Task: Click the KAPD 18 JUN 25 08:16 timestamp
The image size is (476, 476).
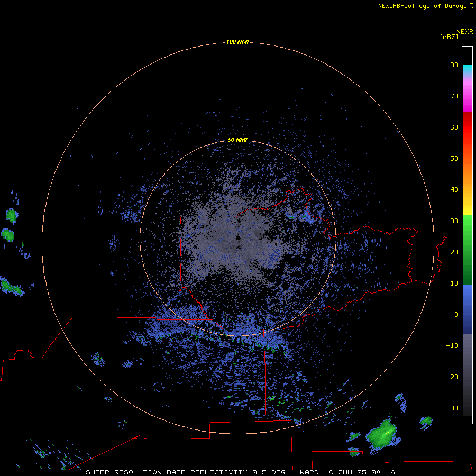Action: click(347, 472)
